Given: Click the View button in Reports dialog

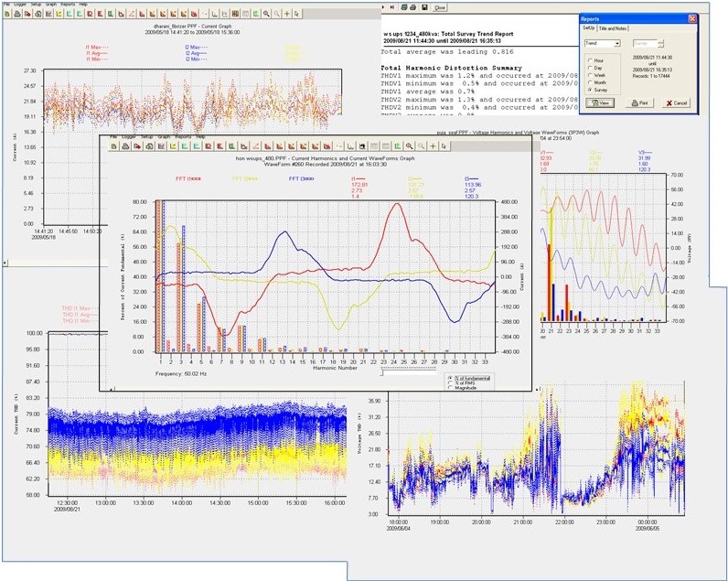Looking at the screenshot, I should 600,103.
